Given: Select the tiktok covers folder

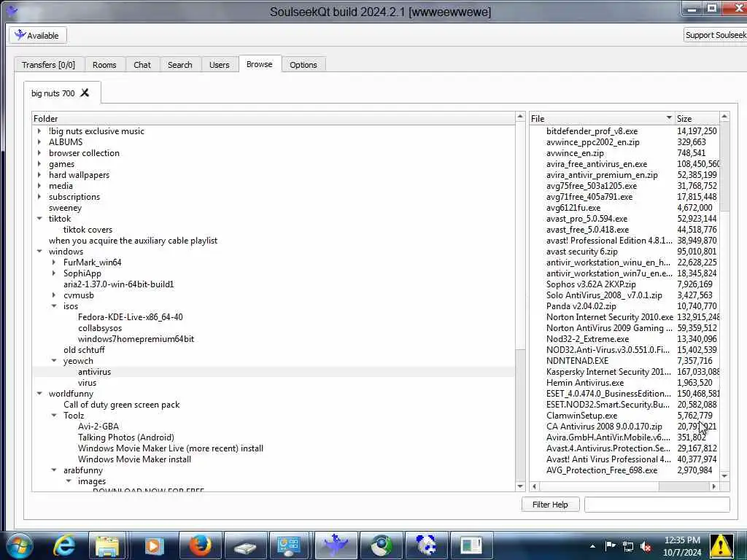Looking at the screenshot, I should [x=88, y=230].
